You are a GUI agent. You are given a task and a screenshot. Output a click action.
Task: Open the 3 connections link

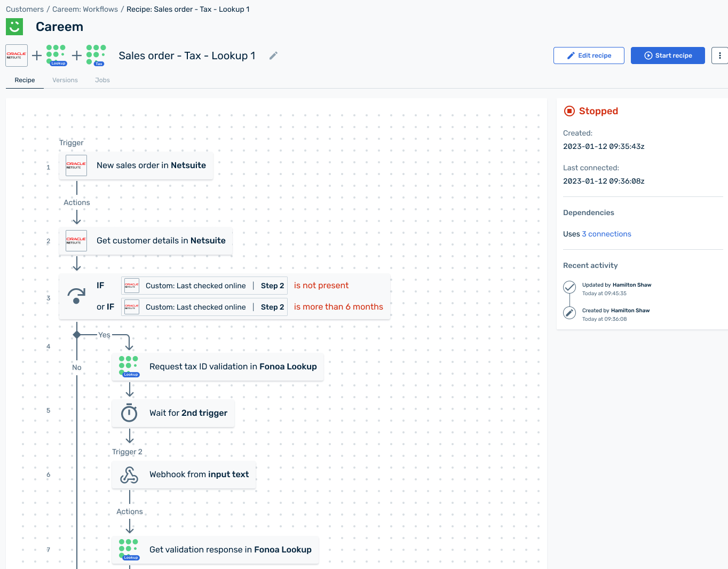(x=606, y=234)
